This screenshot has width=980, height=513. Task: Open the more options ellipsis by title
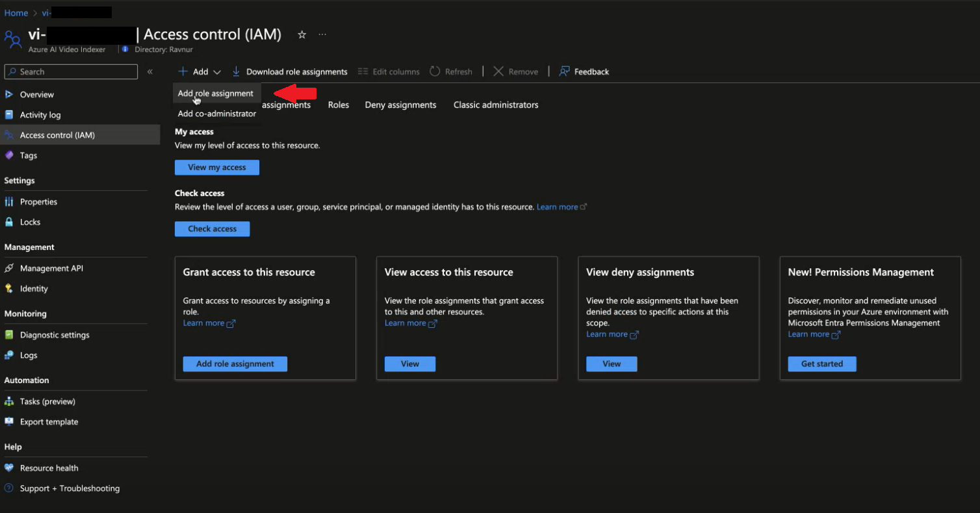[x=322, y=34]
